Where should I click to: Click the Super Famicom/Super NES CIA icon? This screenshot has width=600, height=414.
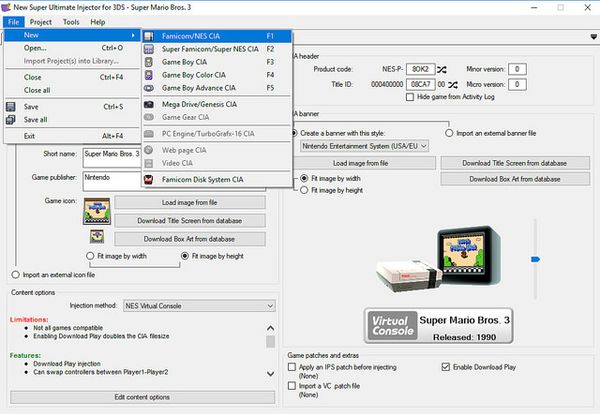click(x=149, y=49)
